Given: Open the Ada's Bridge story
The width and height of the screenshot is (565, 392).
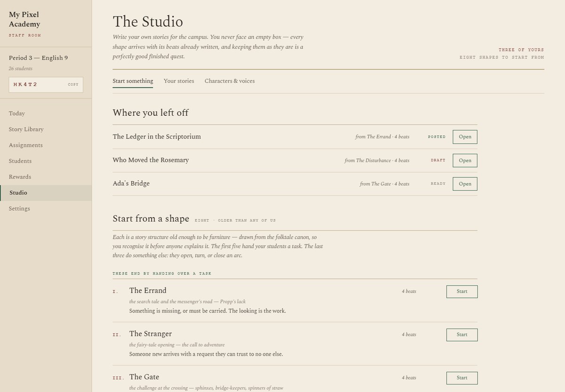Looking at the screenshot, I should pos(465,184).
